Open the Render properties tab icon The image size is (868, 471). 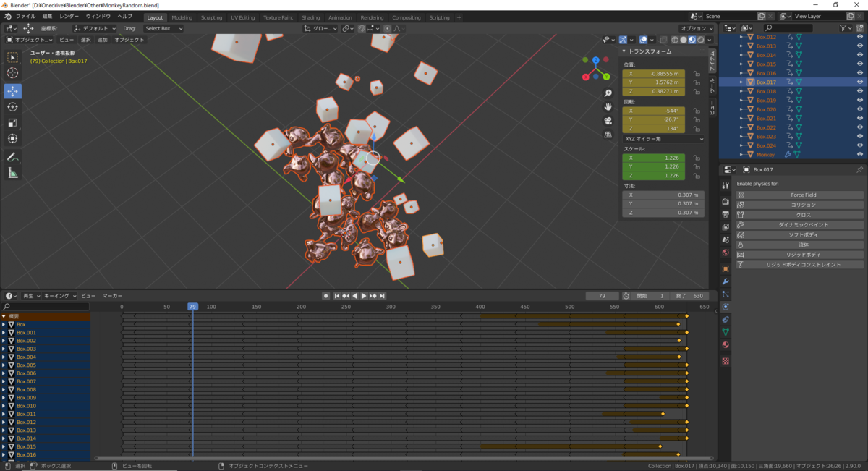726,202
